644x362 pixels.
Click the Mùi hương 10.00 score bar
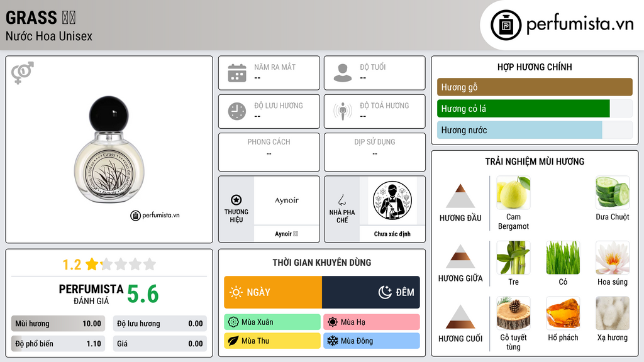coord(58,324)
